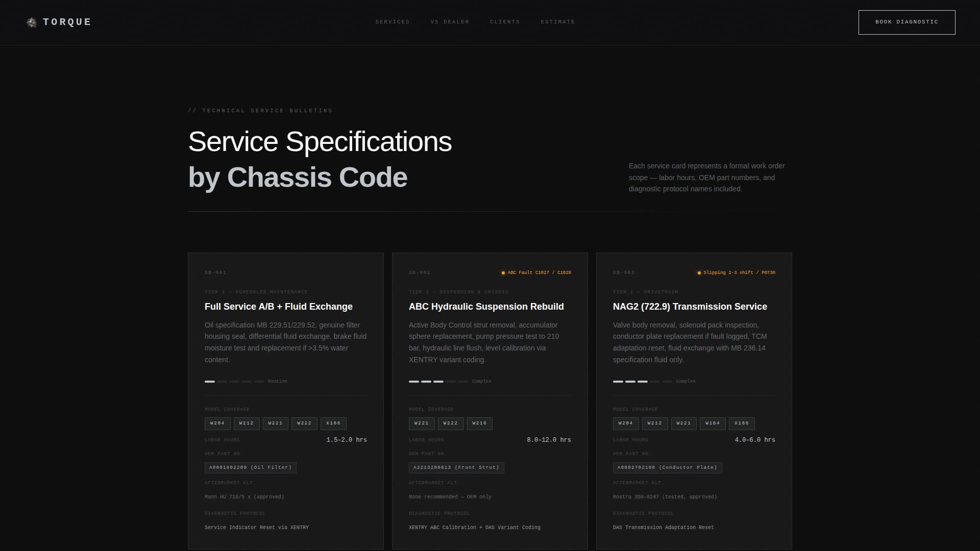980x551 pixels.
Task: Click orange ABC Fault C1027 status dot
Action: click(x=503, y=273)
